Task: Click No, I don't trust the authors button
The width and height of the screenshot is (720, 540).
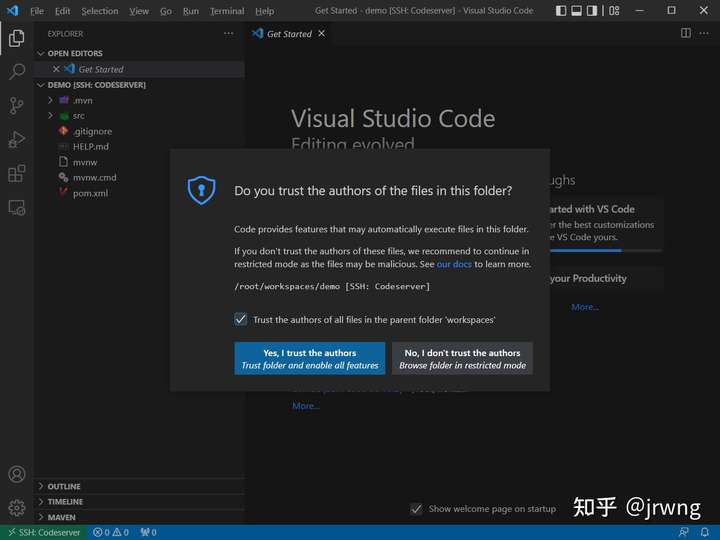Action: [462, 358]
